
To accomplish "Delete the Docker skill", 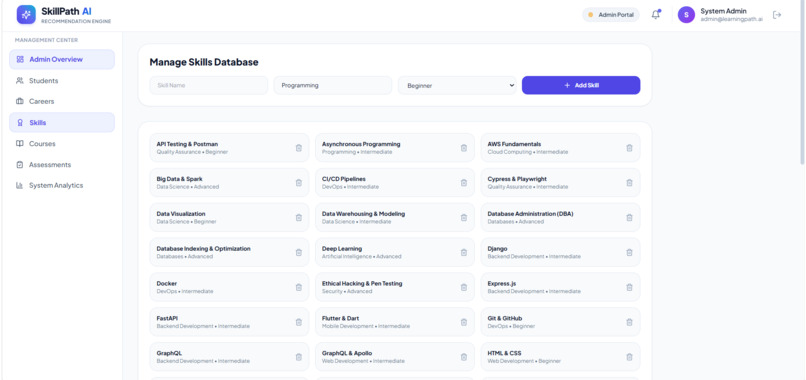I will (x=299, y=287).
